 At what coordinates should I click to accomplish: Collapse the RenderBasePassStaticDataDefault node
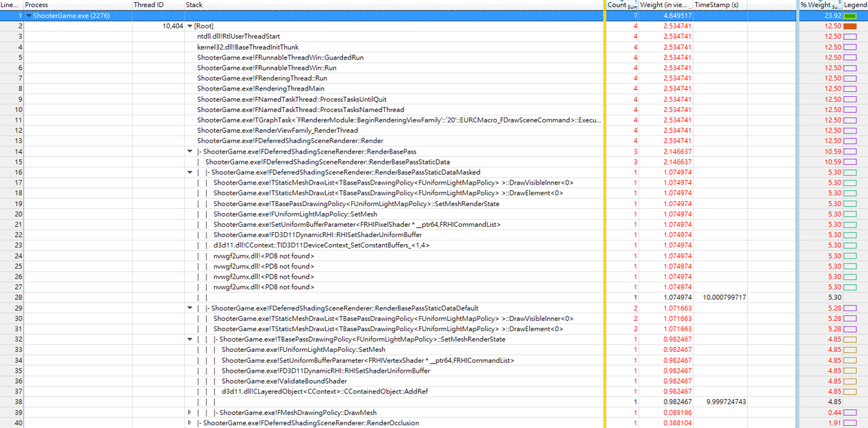click(x=190, y=308)
